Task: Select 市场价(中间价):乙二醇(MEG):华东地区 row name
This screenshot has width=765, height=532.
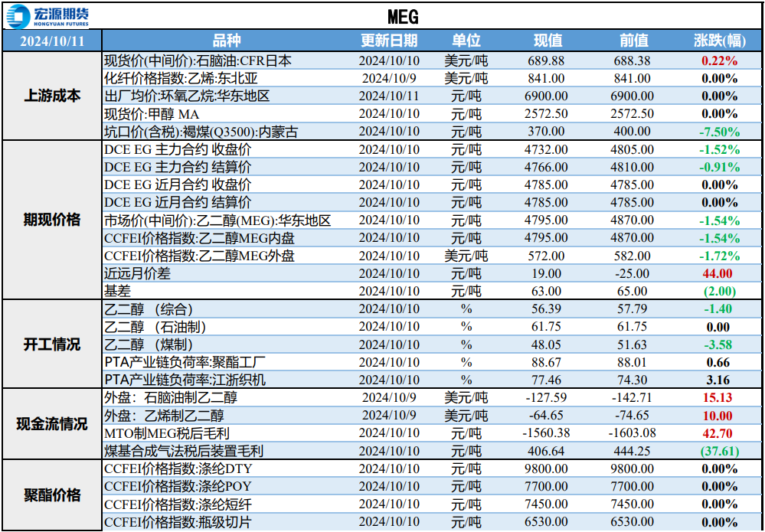Action: (x=217, y=220)
